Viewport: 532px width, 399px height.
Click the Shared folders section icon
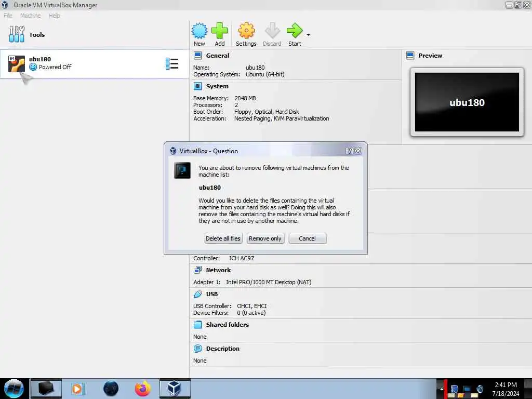pos(198,325)
